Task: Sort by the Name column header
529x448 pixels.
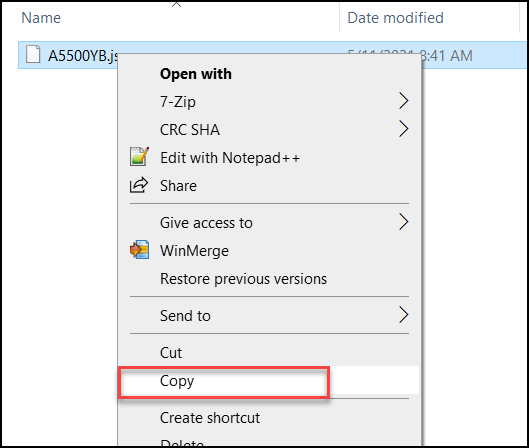Action: 41,18
